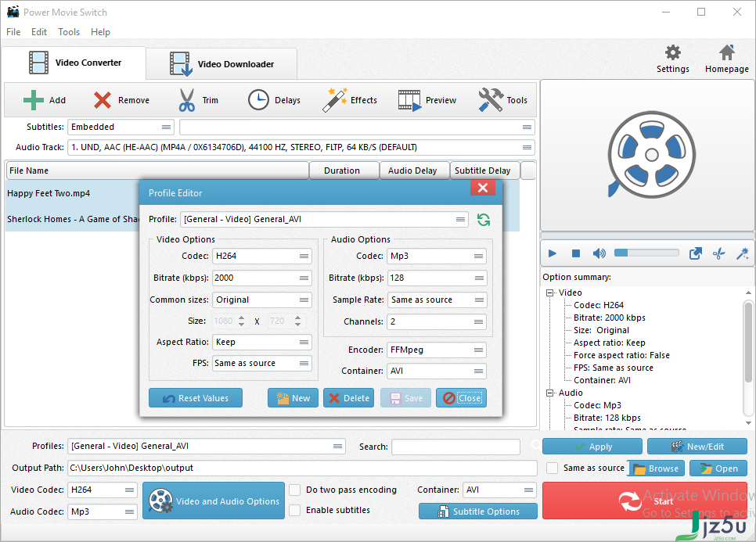Click the New/Edit profile button

tap(697, 447)
